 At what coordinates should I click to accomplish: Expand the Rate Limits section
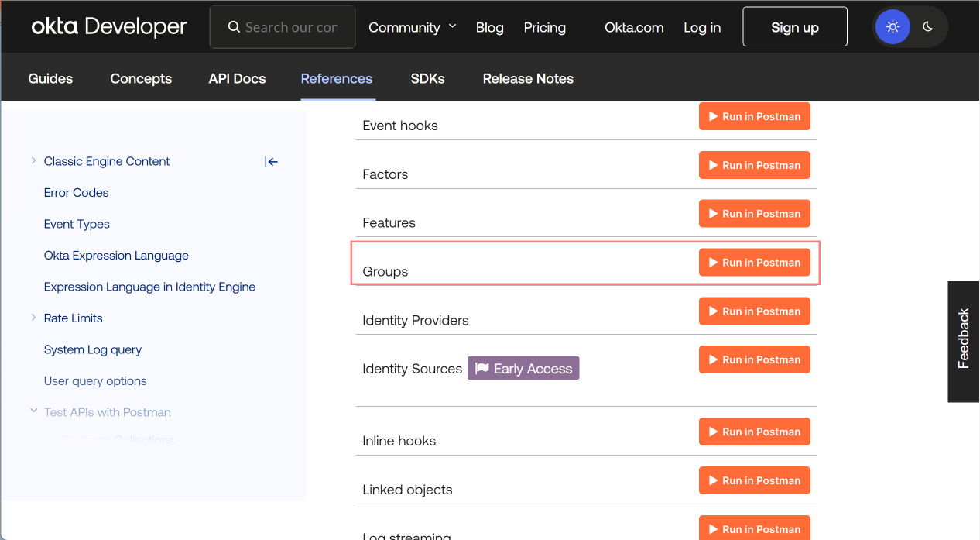point(33,318)
